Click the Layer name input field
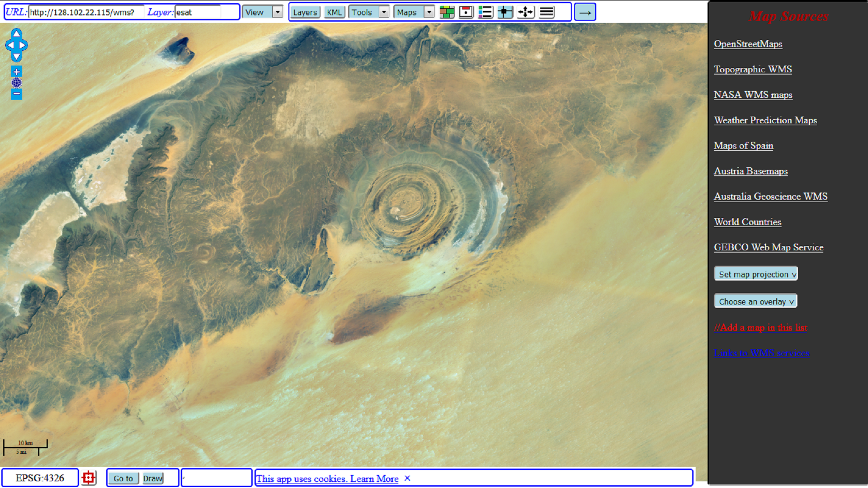The image size is (868, 488). tap(198, 12)
